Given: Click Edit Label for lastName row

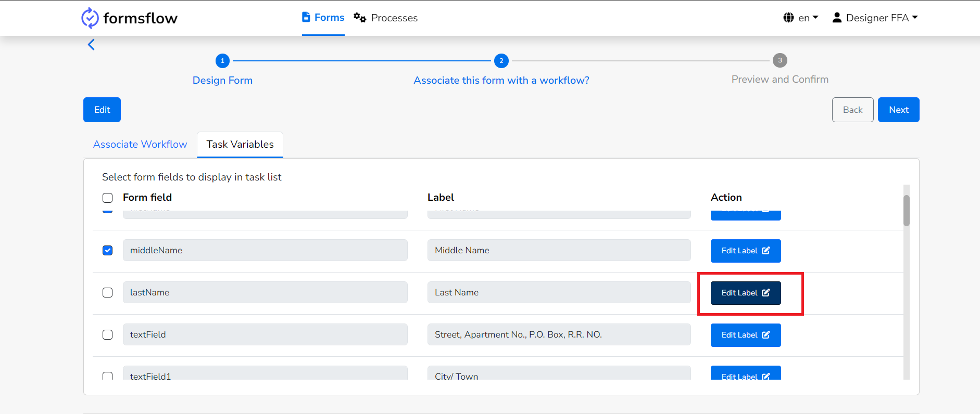Looking at the screenshot, I should (746, 293).
